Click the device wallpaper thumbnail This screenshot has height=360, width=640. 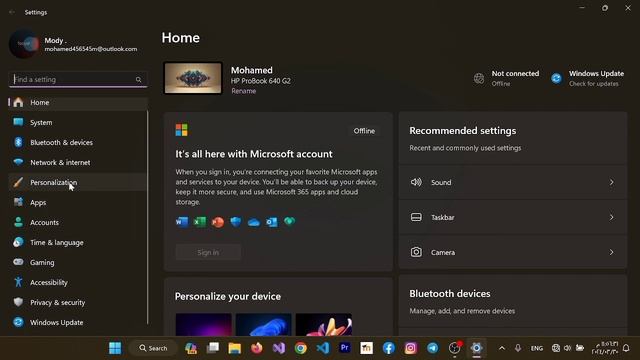pos(193,78)
